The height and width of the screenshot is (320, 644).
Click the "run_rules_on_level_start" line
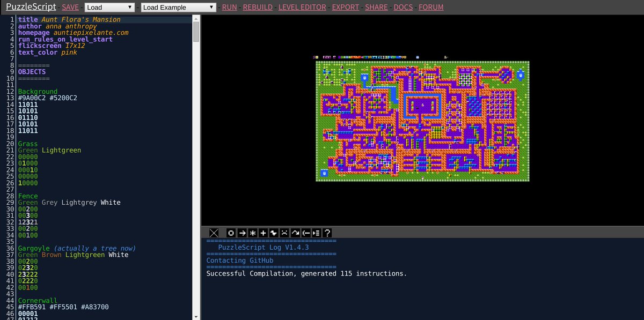point(65,39)
